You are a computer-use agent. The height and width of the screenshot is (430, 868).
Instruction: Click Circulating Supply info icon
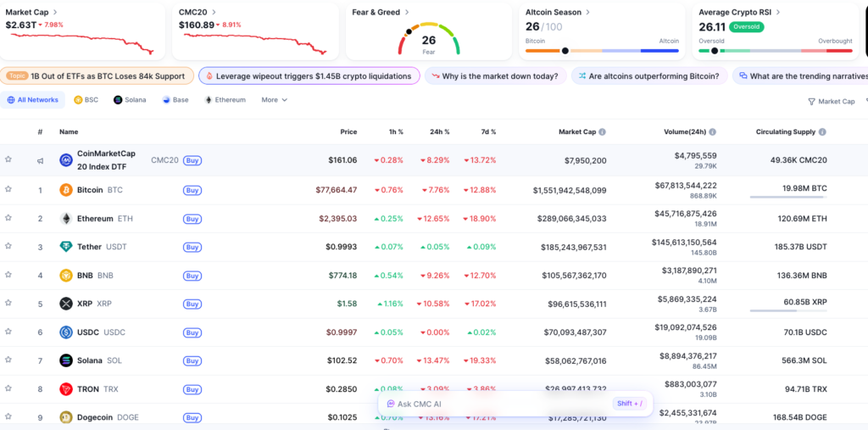pos(822,132)
